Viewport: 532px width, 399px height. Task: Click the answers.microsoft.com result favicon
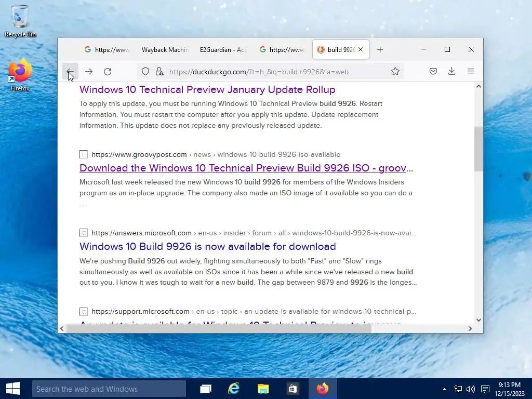pos(84,233)
